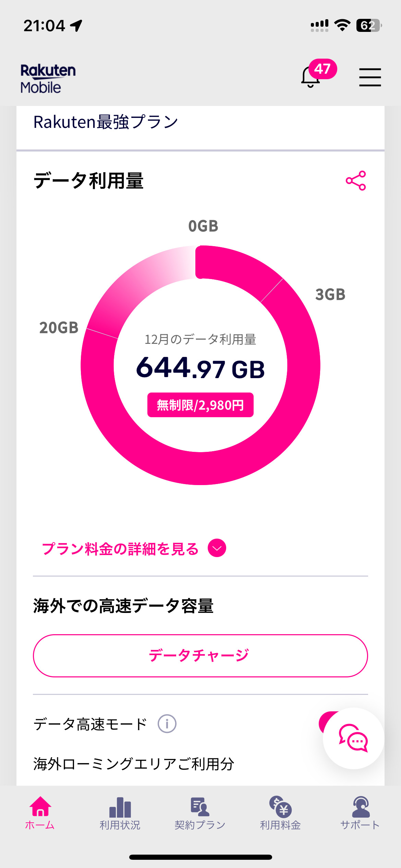
Task: Tap the 644.97 GB usage figure
Action: click(x=200, y=368)
